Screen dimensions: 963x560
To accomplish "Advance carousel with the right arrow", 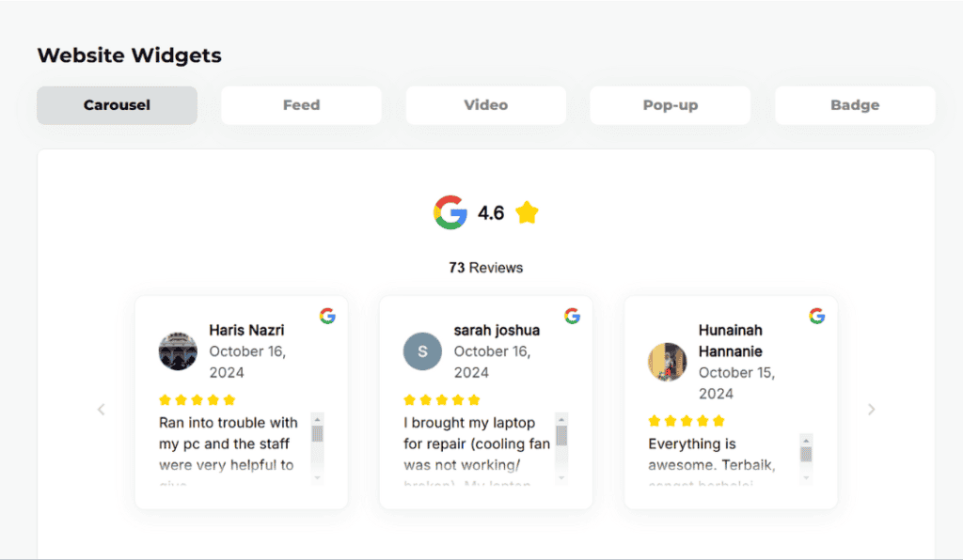I will pos(871,410).
